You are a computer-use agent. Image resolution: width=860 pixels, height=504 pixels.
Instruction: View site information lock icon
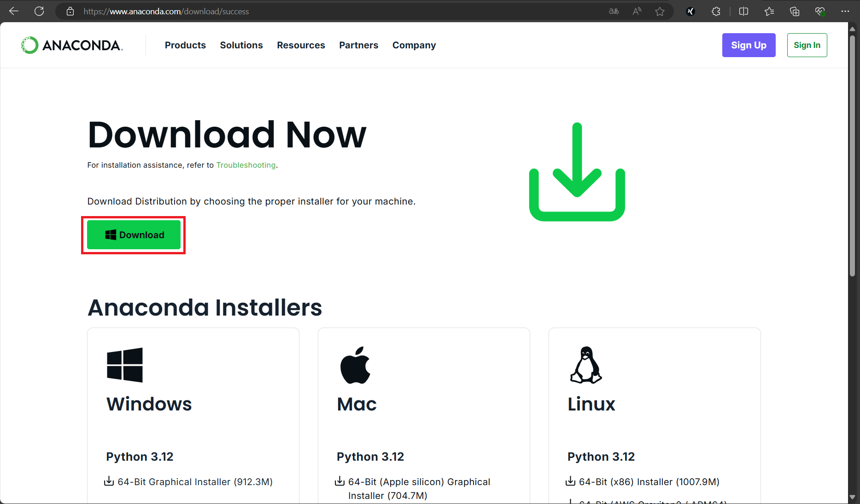point(70,12)
